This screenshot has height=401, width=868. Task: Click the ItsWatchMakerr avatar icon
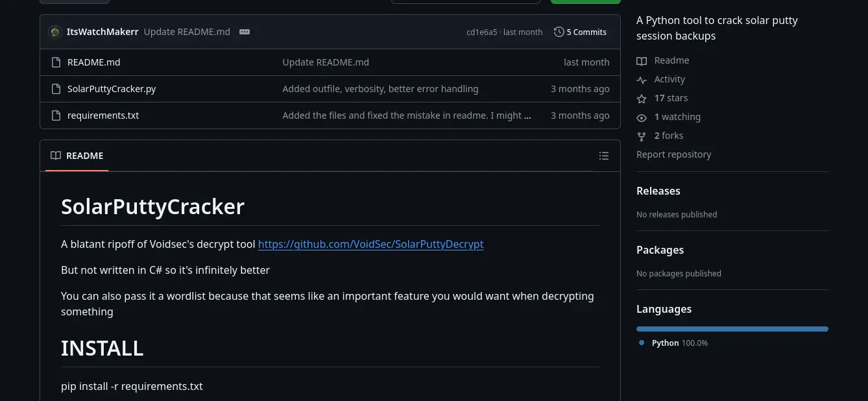56,32
